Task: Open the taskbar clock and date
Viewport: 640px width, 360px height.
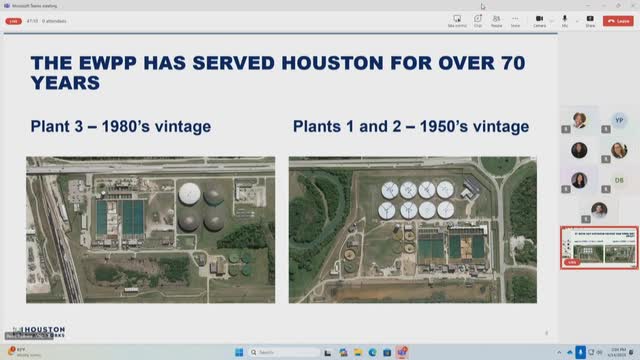Action: (616, 352)
